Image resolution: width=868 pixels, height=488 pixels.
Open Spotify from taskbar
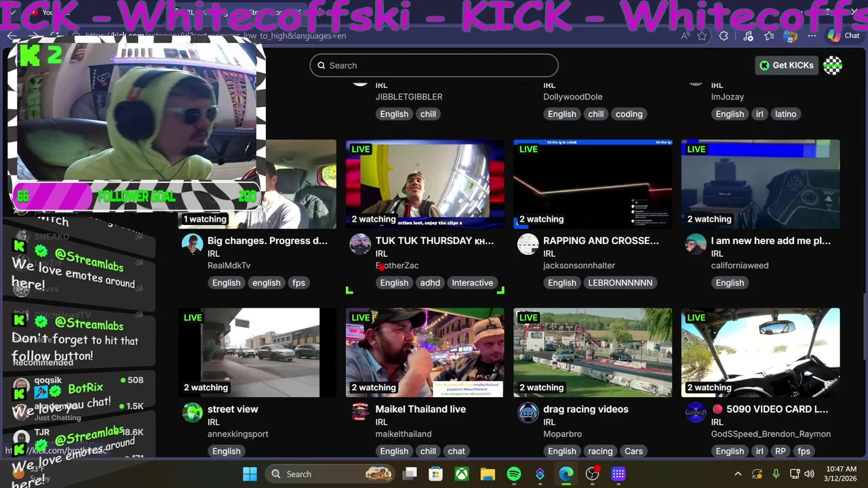[x=514, y=474]
